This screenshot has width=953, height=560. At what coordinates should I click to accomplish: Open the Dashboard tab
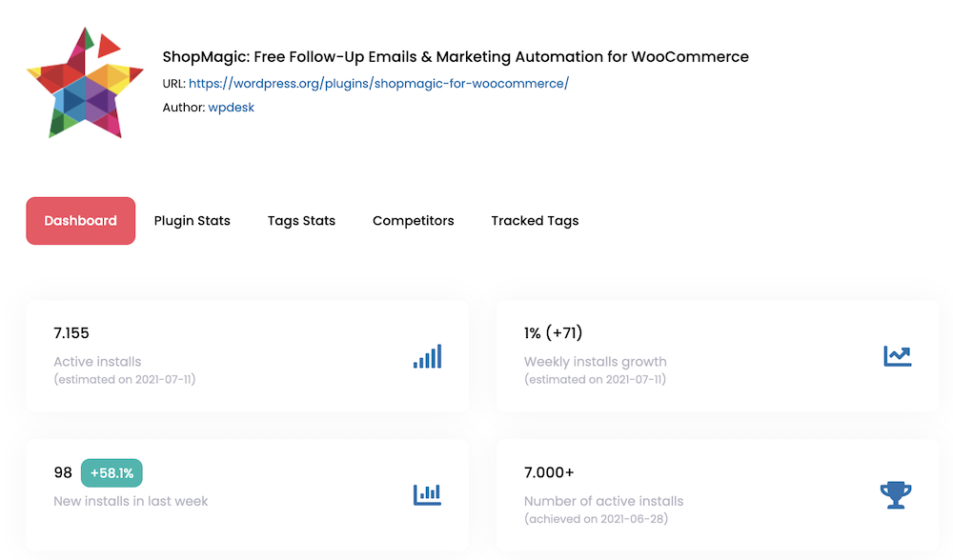coord(81,221)
